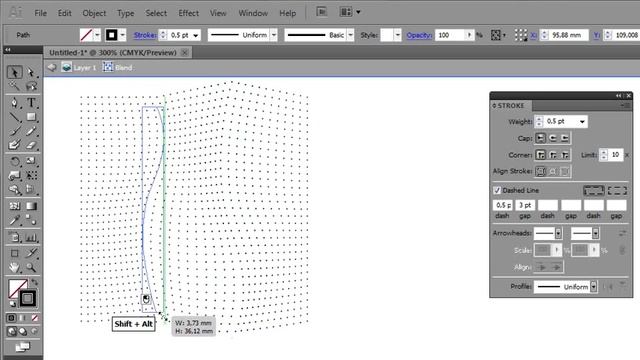Screen dimensions: 640x360
Task: Click Blend in isolation breadcrumb
Action: tap(124, 67)
